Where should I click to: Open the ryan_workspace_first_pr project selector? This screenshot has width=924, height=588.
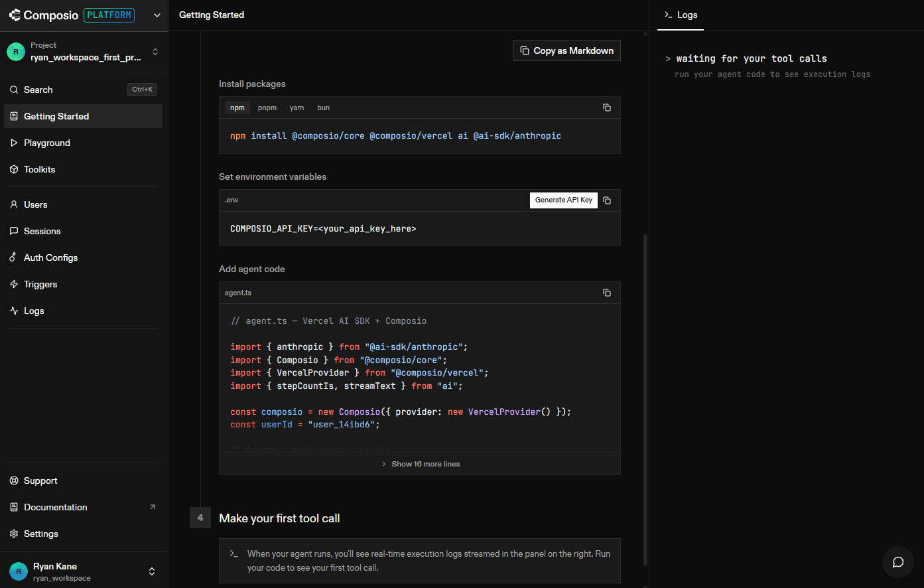[x=84, y=52]
